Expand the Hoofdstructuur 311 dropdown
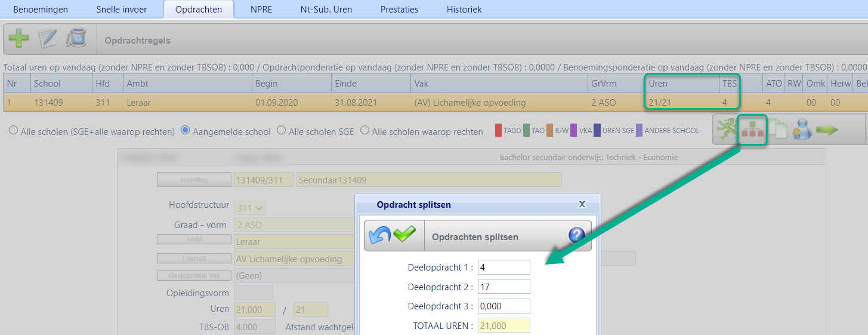This screenshot has width=868, height=335. (250, 208)
